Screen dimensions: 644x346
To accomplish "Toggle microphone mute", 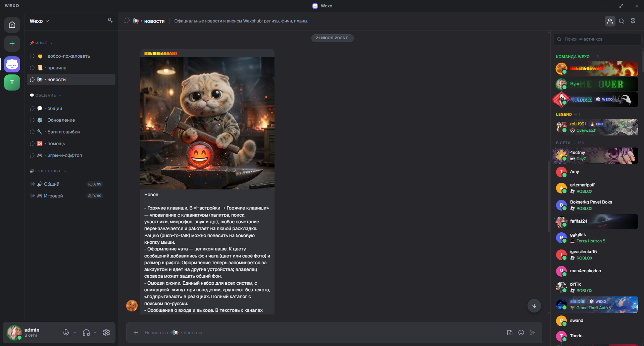I will point(66,333).
